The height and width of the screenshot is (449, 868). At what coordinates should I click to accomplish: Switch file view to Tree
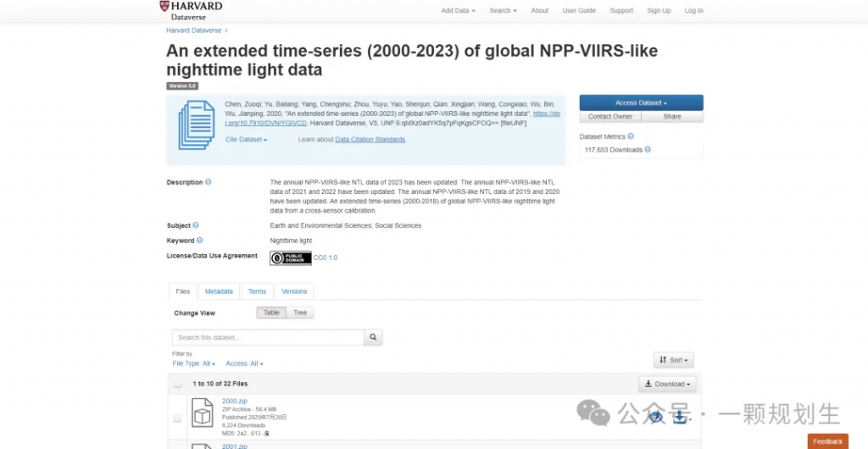[300, 313]
